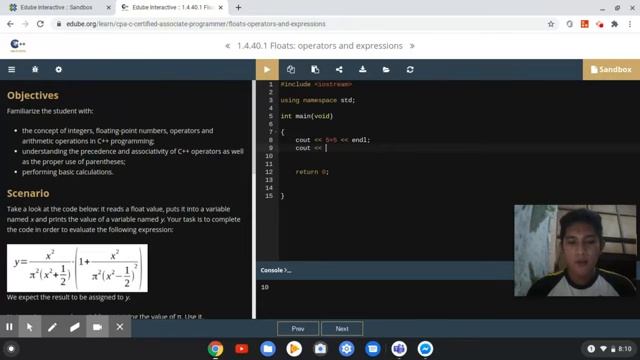
Task: Close the 1.4.40.1 browser tab
Action: pos(221,7)
